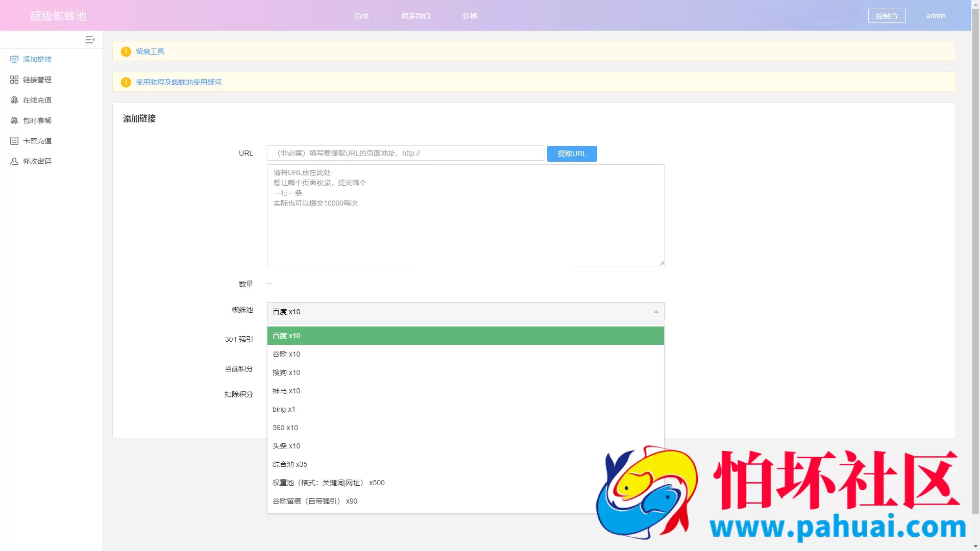Collapse the sidebar using the top icon
The width and height of the screenshot is (980, 551).
(90, 39)
